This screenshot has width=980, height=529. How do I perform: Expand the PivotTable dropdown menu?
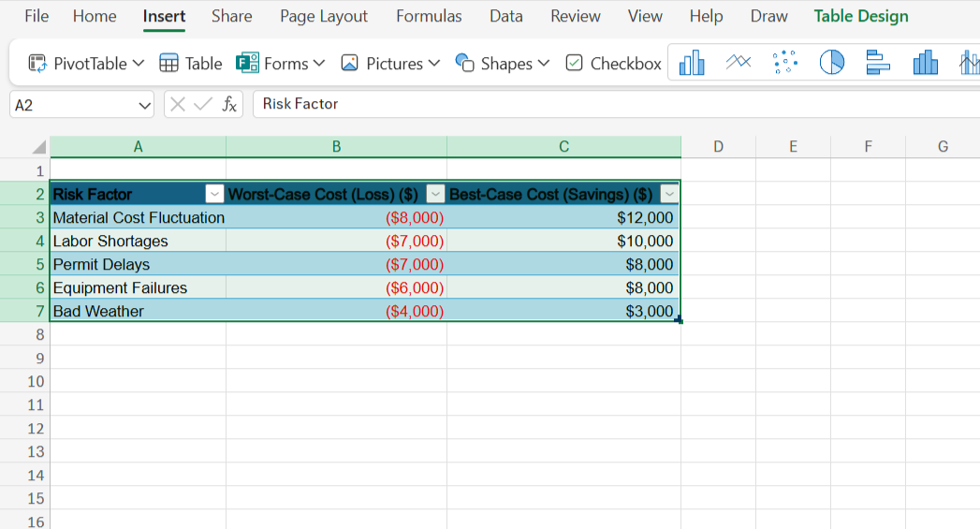tap(139, 64)
